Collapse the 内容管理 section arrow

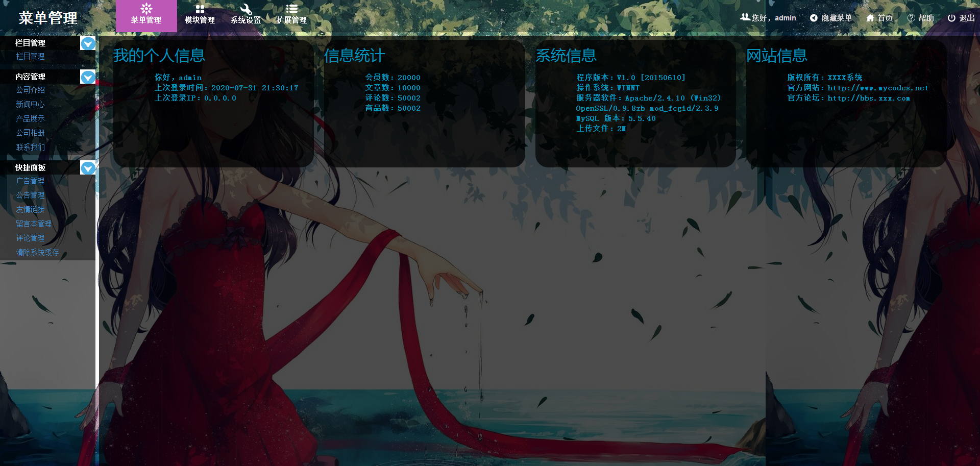tap(88, 77)
